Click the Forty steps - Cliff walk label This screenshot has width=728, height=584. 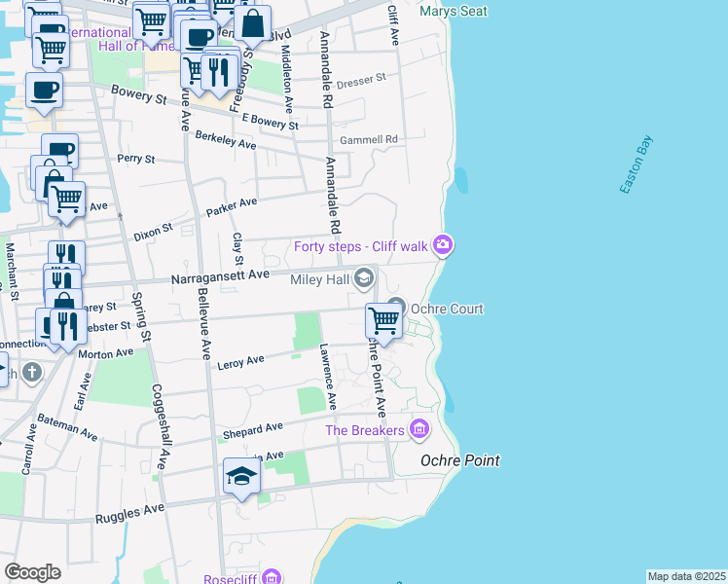[x=361, y=246]
